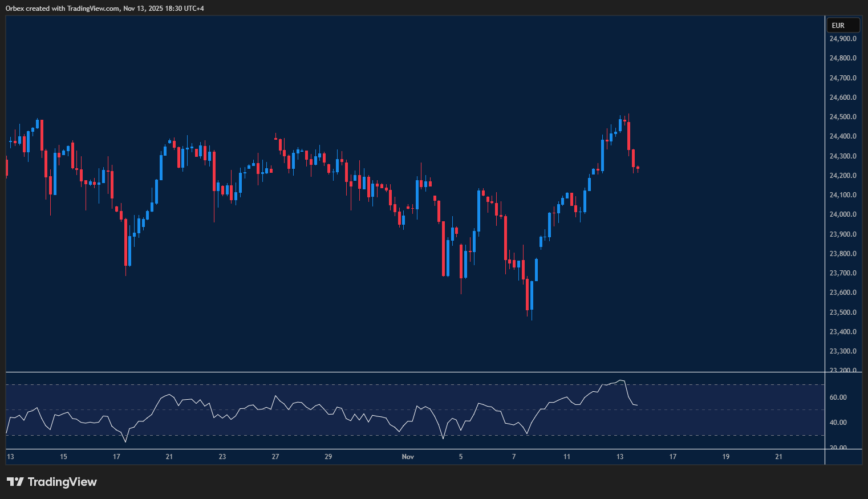Click the RSI 20.00 scale label
The width and height of the screenshot is (868, 499).
coord(838,447)
